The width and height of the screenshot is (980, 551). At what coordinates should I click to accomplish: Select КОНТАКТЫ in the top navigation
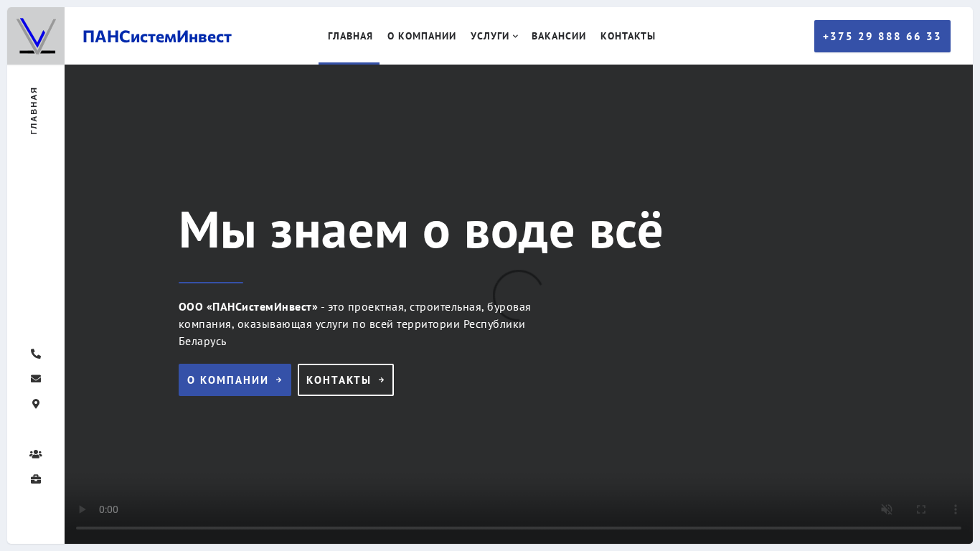tap(628, 36)
